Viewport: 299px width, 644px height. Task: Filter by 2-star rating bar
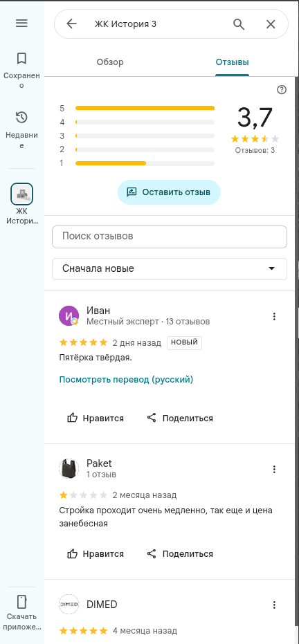pos(145,149)
